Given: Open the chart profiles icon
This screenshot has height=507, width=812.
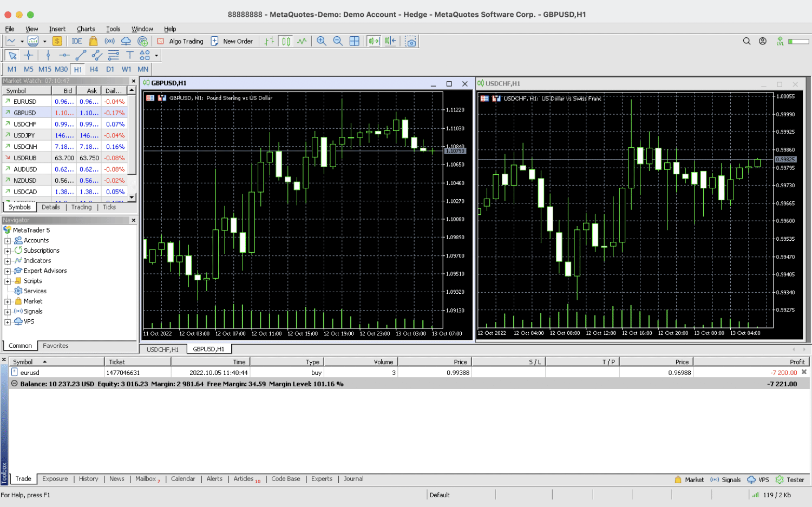Looking at the screenshot, I should click(x=33, y=41).
